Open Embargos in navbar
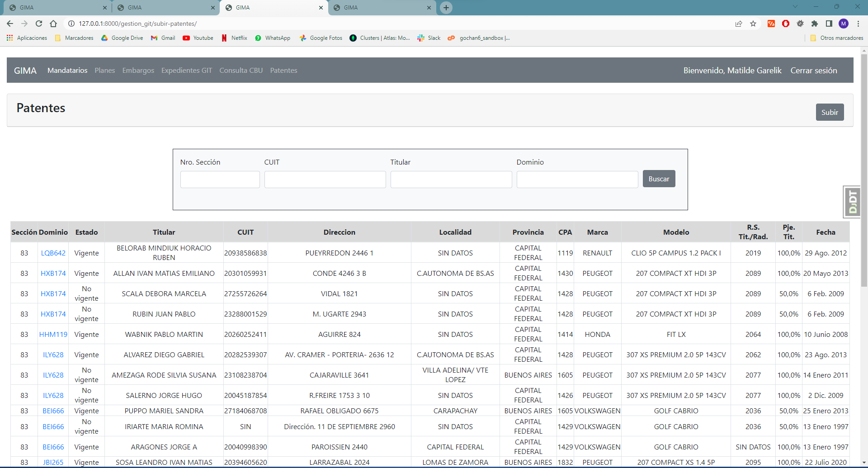This screenshot has width=868, height=468. pos(138,71)
